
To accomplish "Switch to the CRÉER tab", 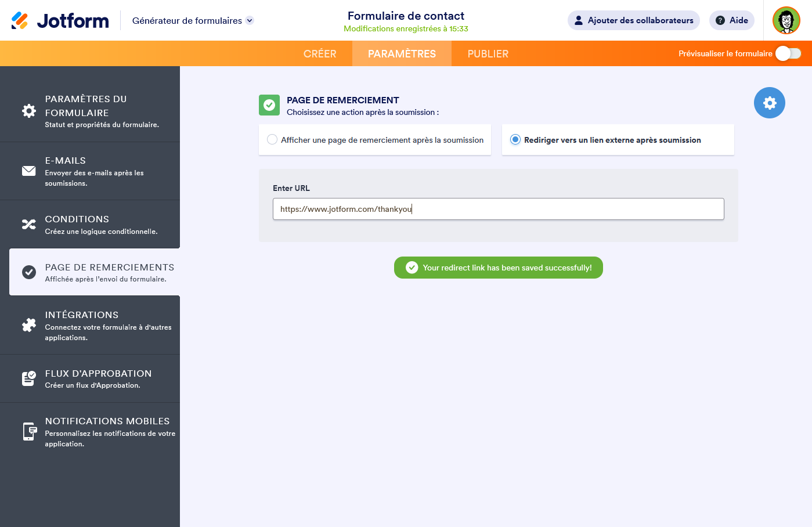I will coord(320,53).
